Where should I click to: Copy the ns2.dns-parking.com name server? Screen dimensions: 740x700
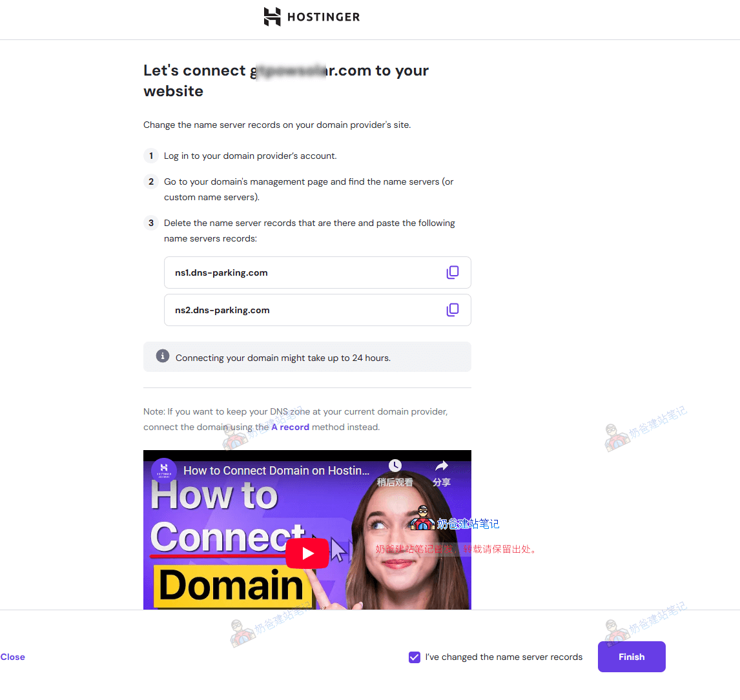coord(452,310)
